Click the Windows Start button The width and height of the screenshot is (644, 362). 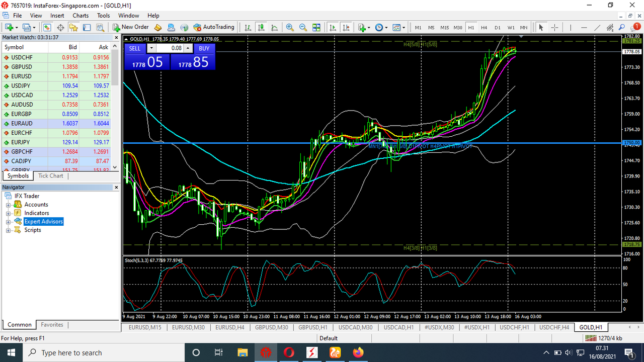pos(11,352)
